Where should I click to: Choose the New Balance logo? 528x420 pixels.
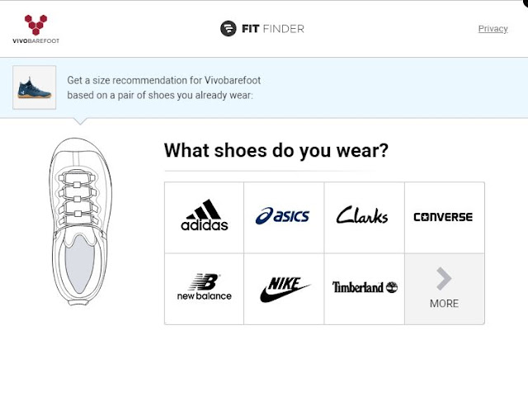(x=205, y=287)
